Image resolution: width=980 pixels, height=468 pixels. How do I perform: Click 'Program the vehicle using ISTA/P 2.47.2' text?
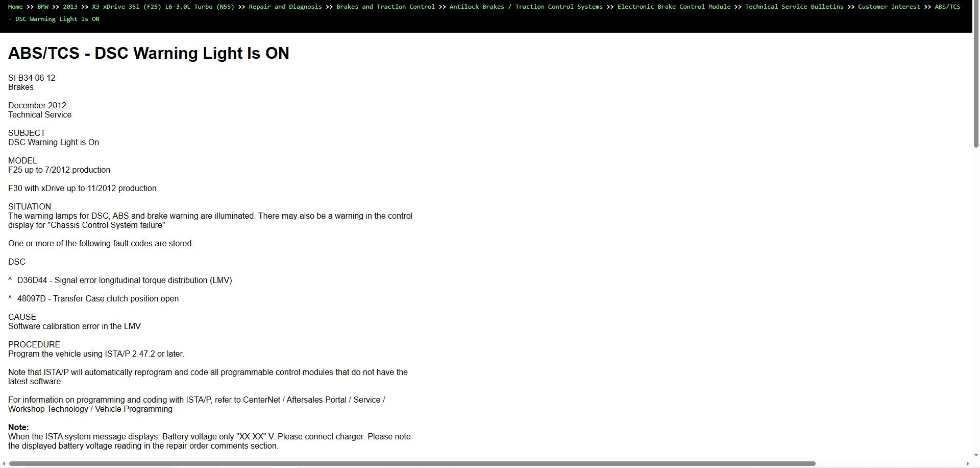click(x=96, y=354)
